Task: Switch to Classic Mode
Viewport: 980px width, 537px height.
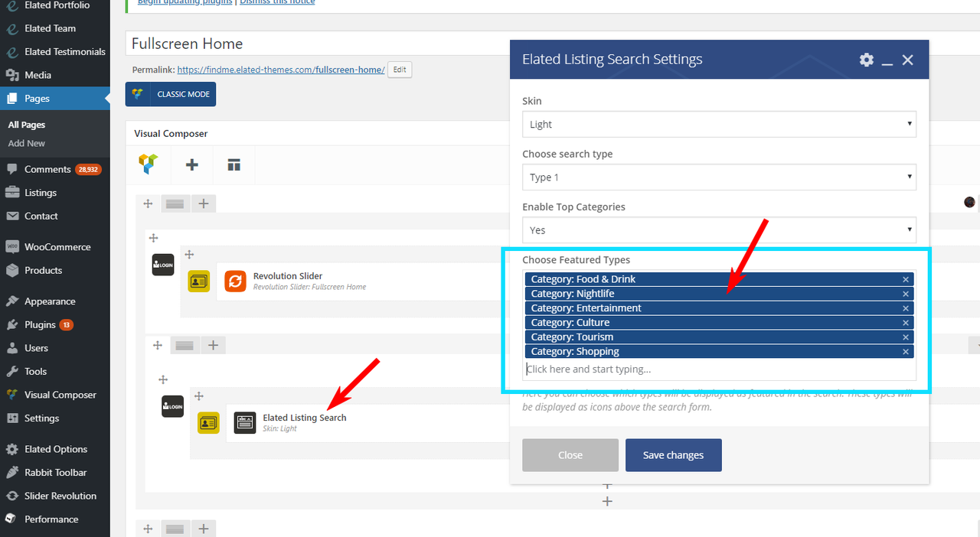Action: click(x=171, y=94)
